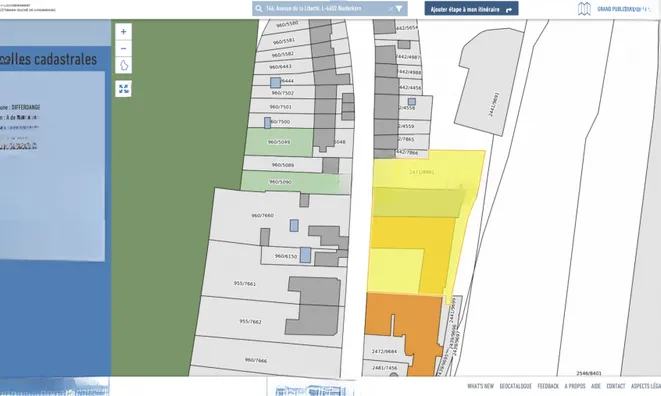
Task: Select parcel 960/5581
Action: (283, 41)
